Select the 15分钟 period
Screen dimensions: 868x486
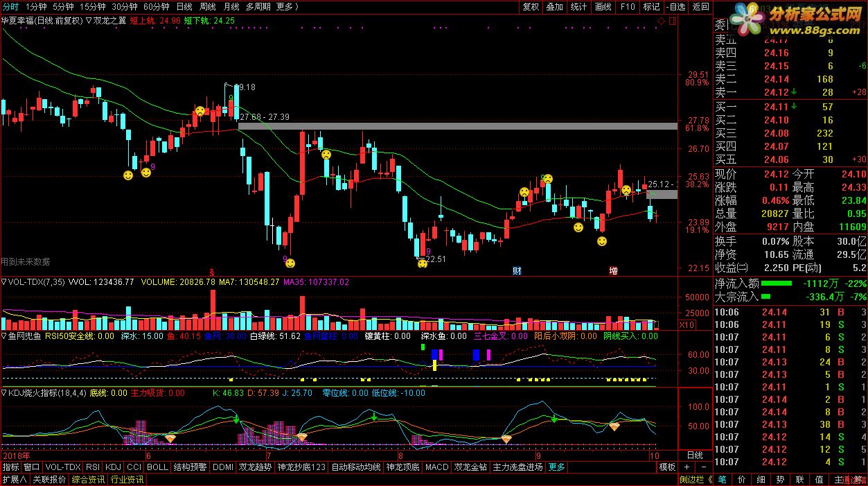92,6
